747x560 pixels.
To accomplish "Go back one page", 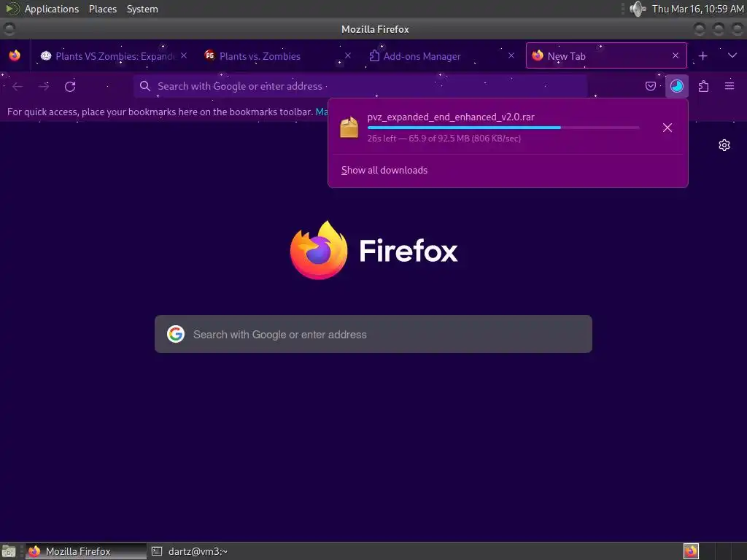I will [x=18, y=86].
